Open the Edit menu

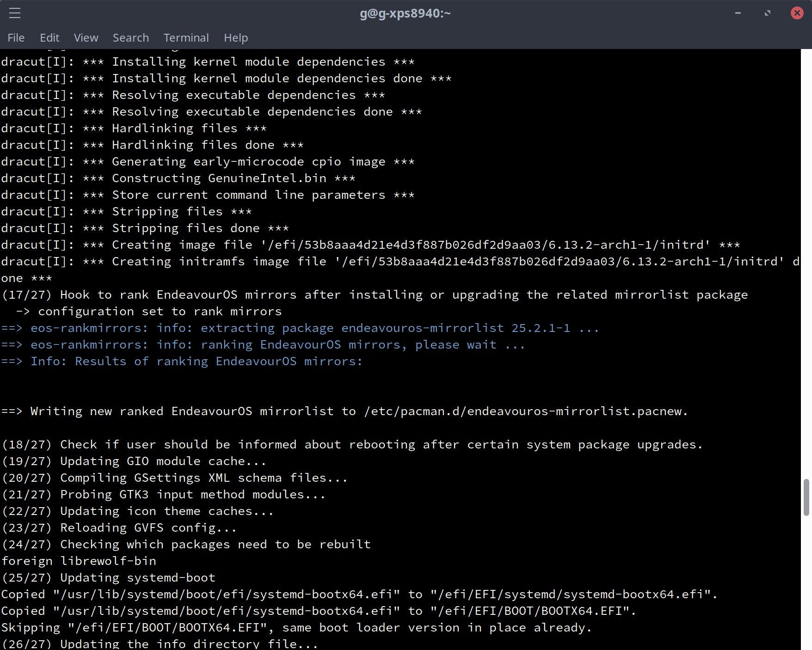[x=49, y=38]
